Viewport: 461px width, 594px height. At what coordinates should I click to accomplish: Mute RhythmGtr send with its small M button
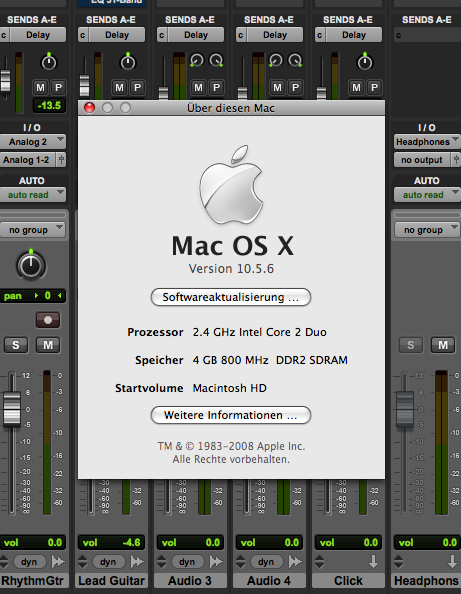point(40,88)
